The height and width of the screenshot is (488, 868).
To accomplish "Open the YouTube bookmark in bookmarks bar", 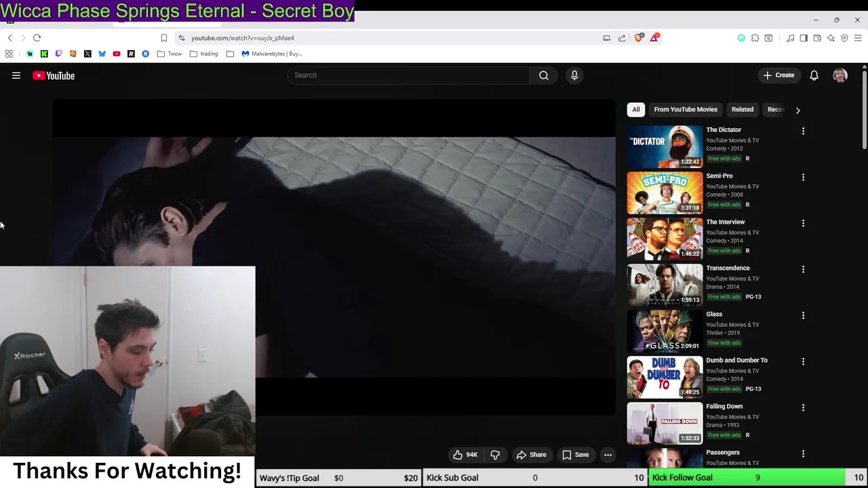I will (117, 54).
